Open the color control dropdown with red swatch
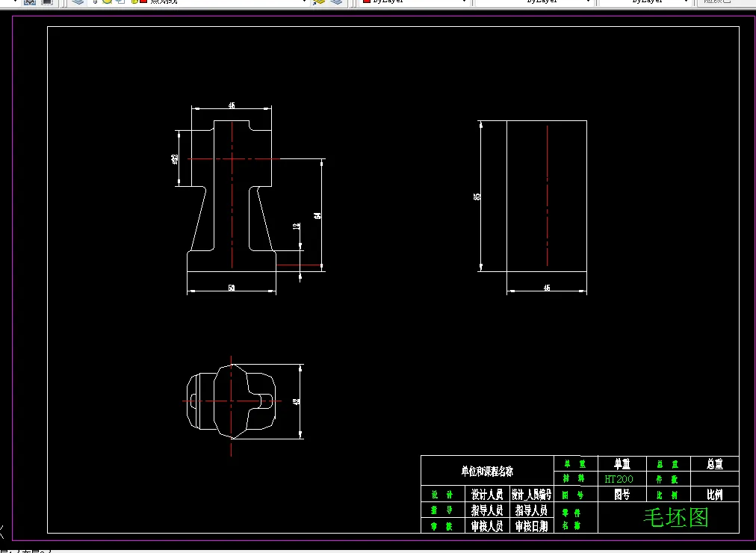This screenshot has width=756, height=553. tap(415, 1)
